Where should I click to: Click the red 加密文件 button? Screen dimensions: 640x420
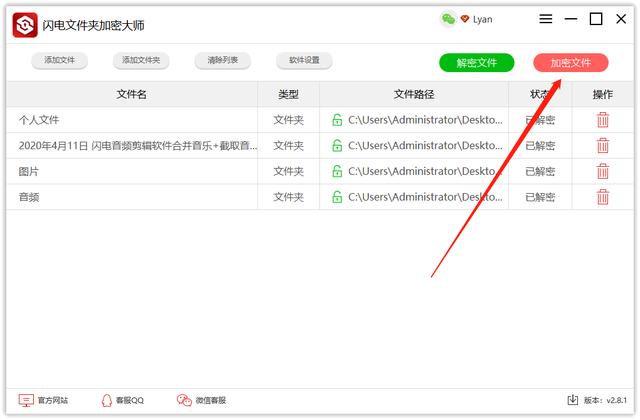(571, 63)
